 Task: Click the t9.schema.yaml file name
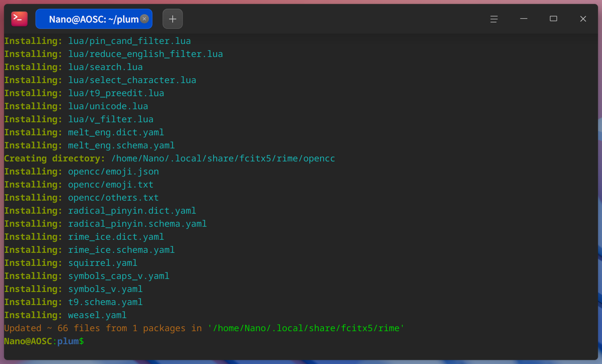105,302
